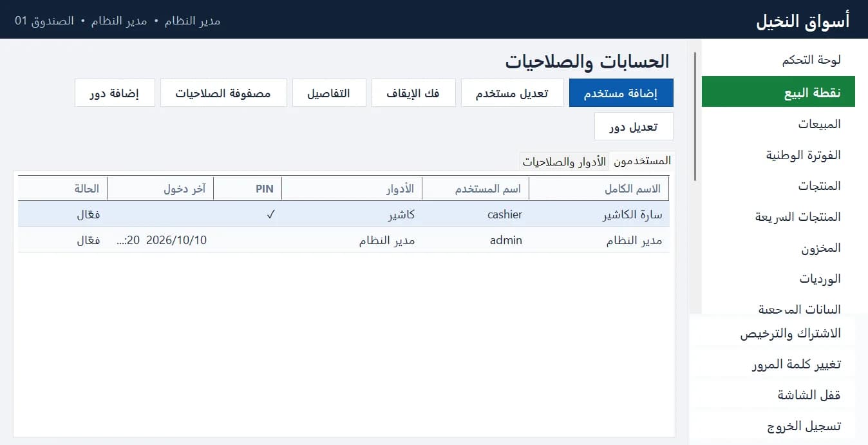
Task: Click the تعديل دور edit role button
Action: click(634, 126)
